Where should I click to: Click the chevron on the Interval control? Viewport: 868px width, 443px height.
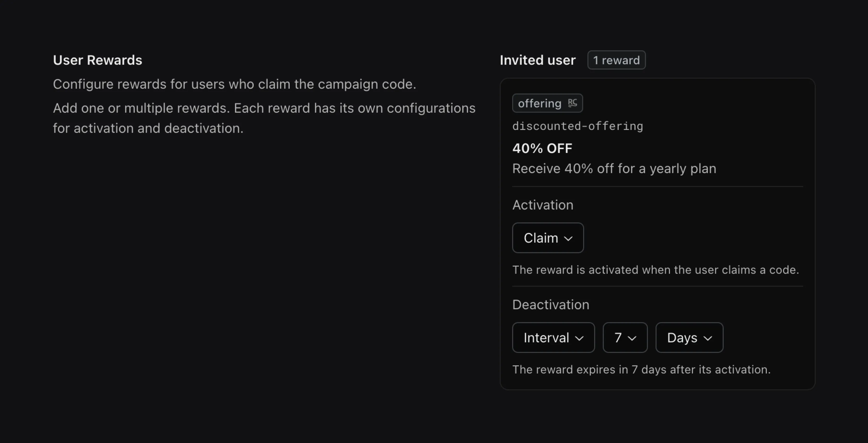point(579,338)
